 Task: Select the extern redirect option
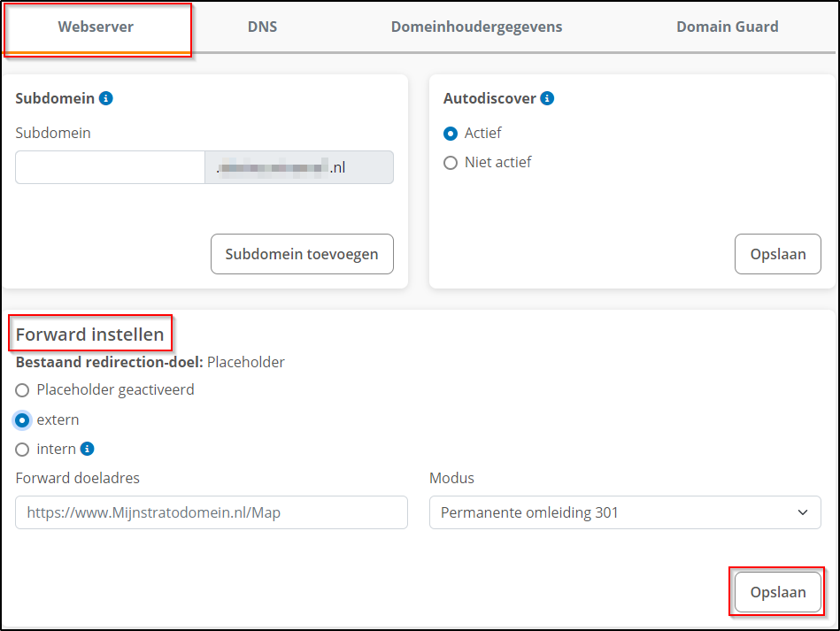(x=23, y=419)
